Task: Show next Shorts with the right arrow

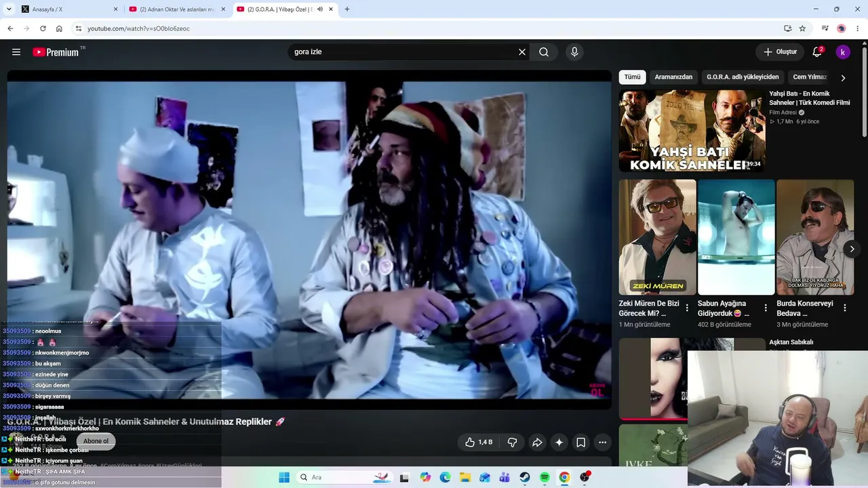Action: 852,249
